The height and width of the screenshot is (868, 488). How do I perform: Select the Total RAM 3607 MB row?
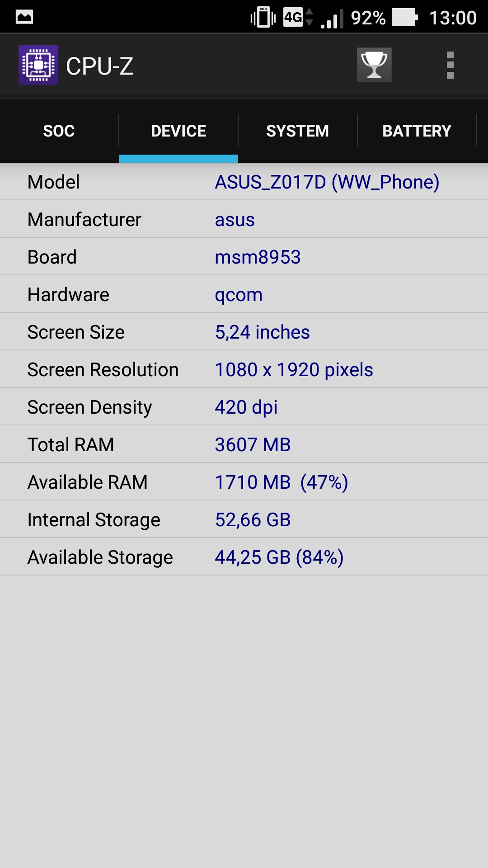[x=244, y=444]
